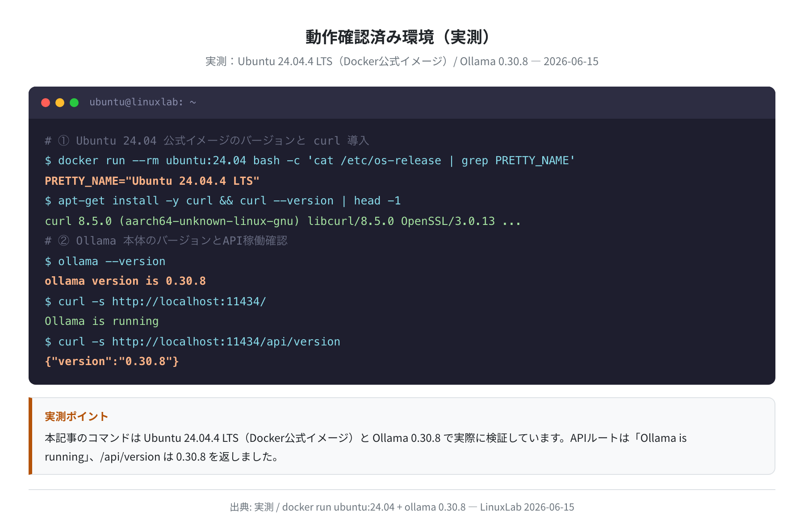Click the comment line "② Ollama 本体のバージョンとAPI稼働確認"
Viewport: 804px width, 532px height.
coord(166,241)
